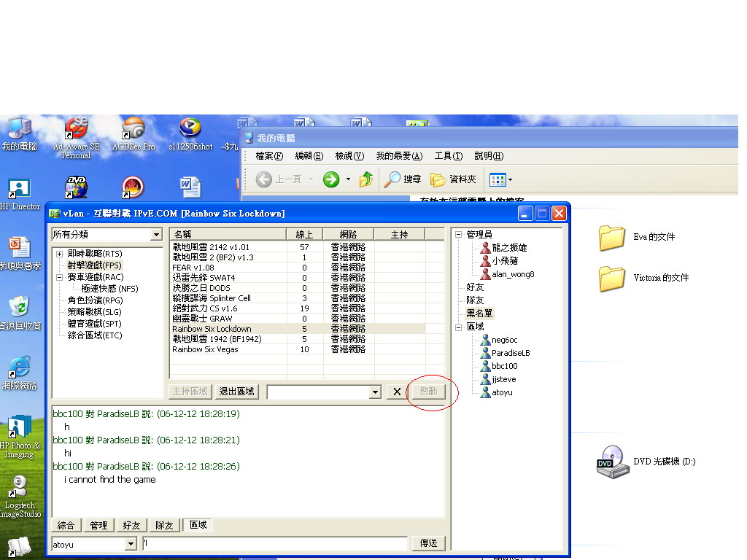Viewport: 747px width, 560px height.
Task: Click the 退出區域 button
Action: click(x=237, y=392)
